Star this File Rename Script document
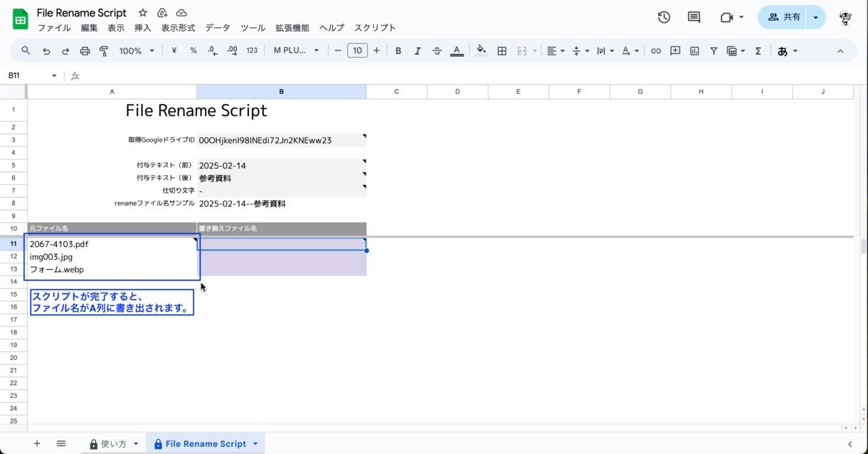 click(143, 13)
